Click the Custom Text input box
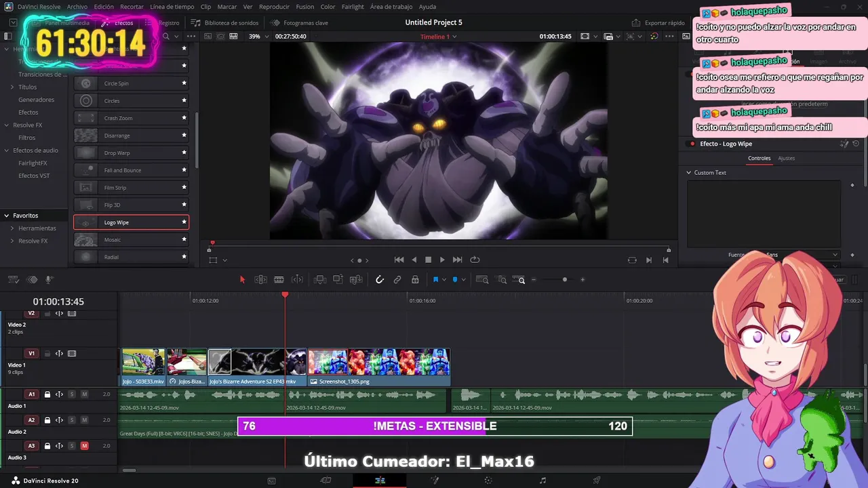Screen dimensions: 868x488 click(x=764, y=214)
